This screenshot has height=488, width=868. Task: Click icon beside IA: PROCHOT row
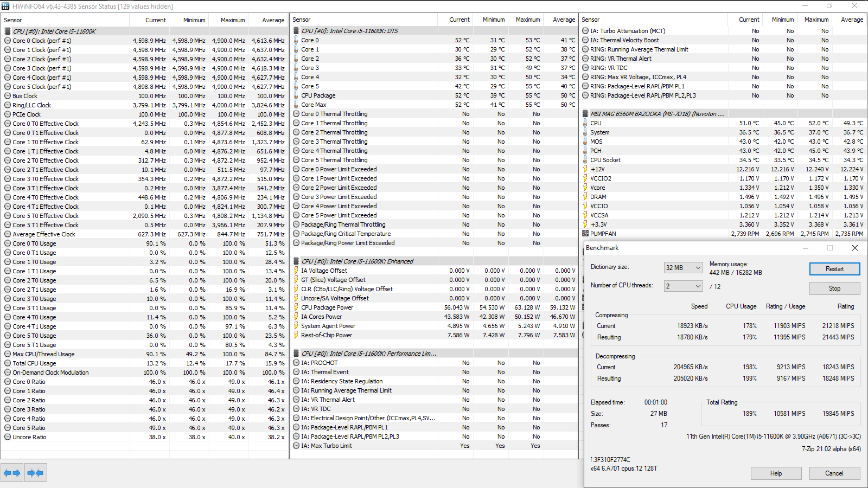coord(296,363)
